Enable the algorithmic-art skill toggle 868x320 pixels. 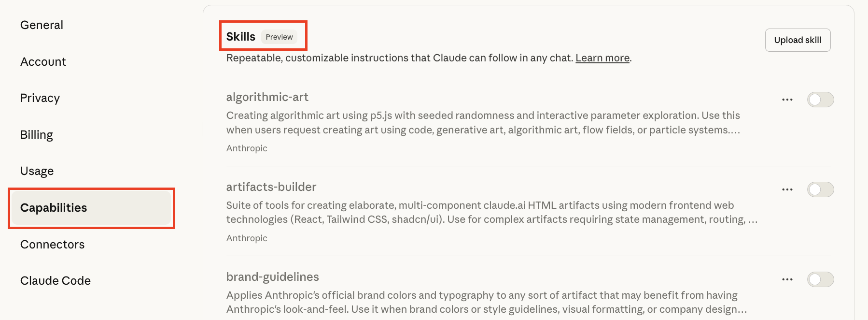point(820,100)
